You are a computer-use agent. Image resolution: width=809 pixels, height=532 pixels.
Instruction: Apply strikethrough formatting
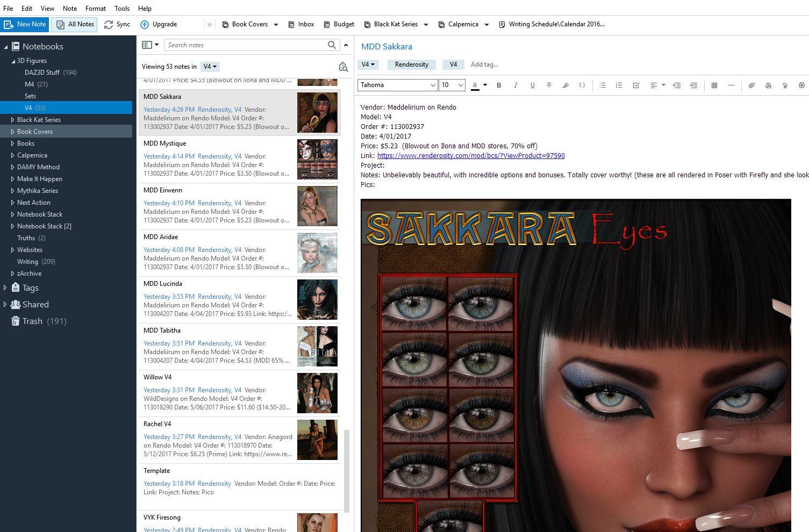[549, 85]
